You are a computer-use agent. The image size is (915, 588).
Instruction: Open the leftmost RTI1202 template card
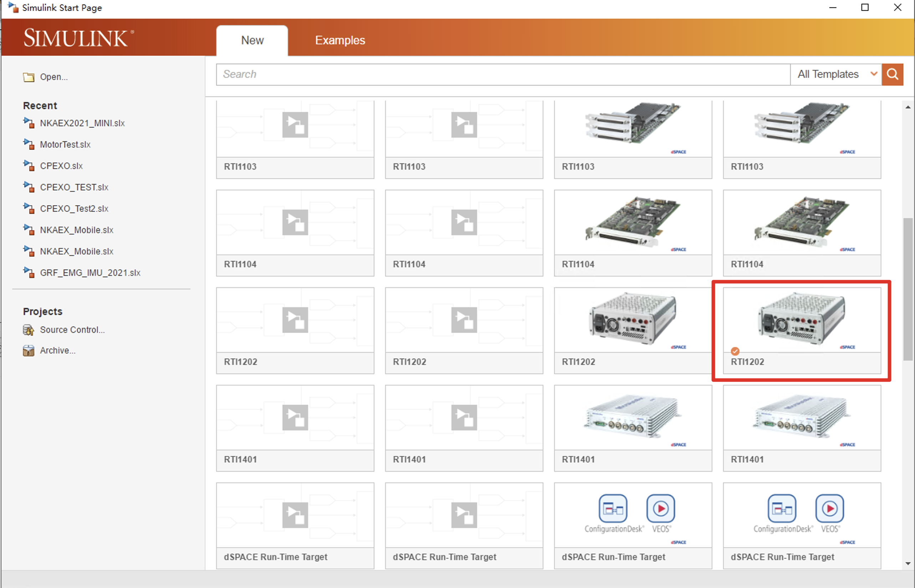(x=295, y=330)
